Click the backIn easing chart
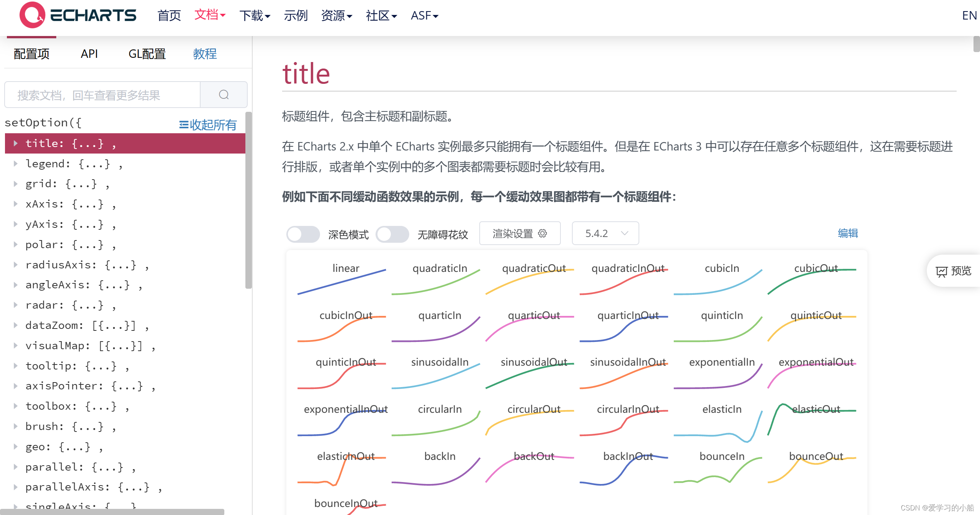 [x=436, y=468]
